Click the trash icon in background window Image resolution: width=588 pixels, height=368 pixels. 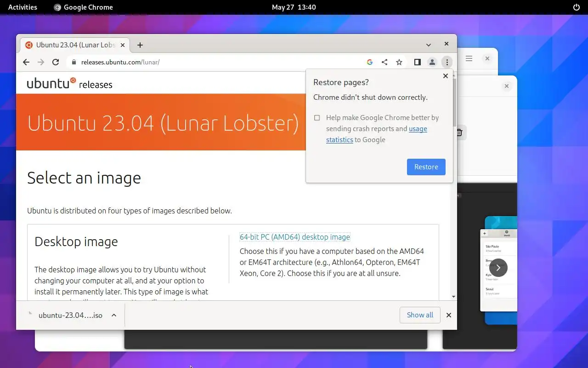[x=459, y=132]
